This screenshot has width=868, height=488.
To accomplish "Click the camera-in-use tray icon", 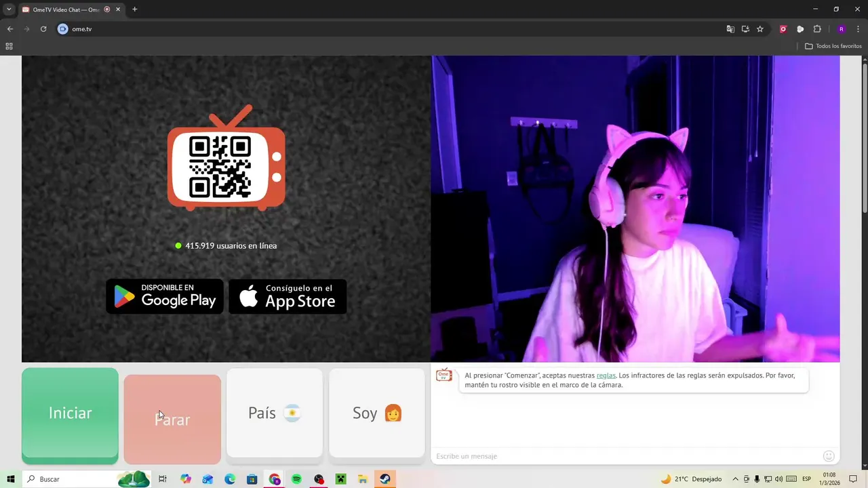I will pyautogui.click(x=747, y=479).
